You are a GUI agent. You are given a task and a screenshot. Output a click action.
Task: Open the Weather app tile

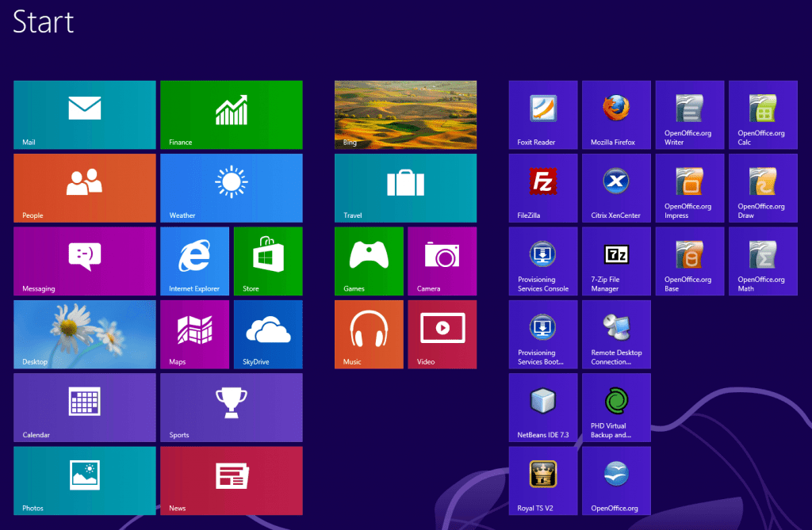(x=231, y=188)
